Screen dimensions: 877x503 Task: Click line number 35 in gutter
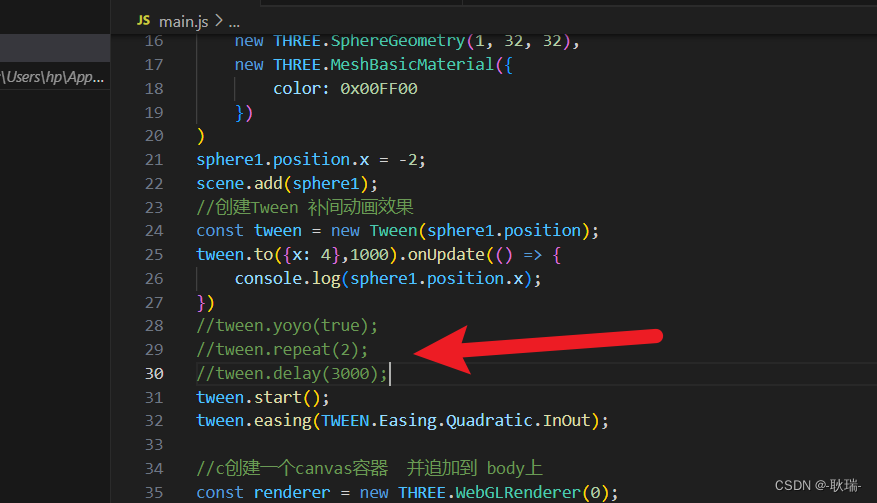click(154, 493)
